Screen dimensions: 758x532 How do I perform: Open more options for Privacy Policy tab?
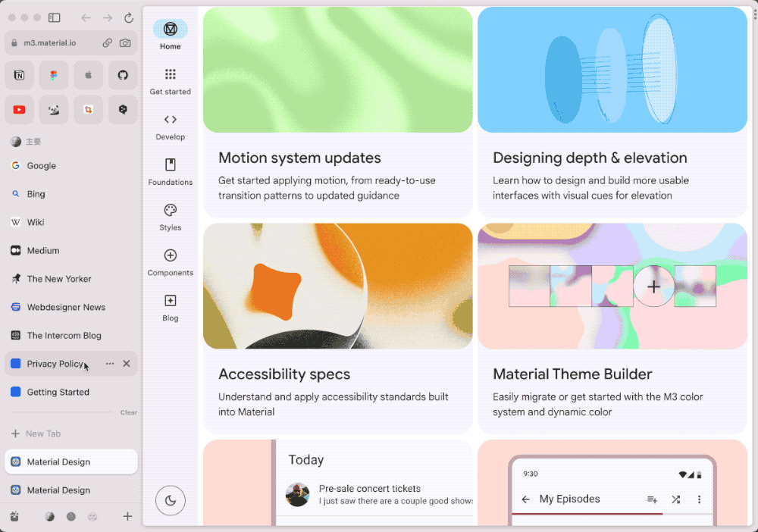pos(110,363)
